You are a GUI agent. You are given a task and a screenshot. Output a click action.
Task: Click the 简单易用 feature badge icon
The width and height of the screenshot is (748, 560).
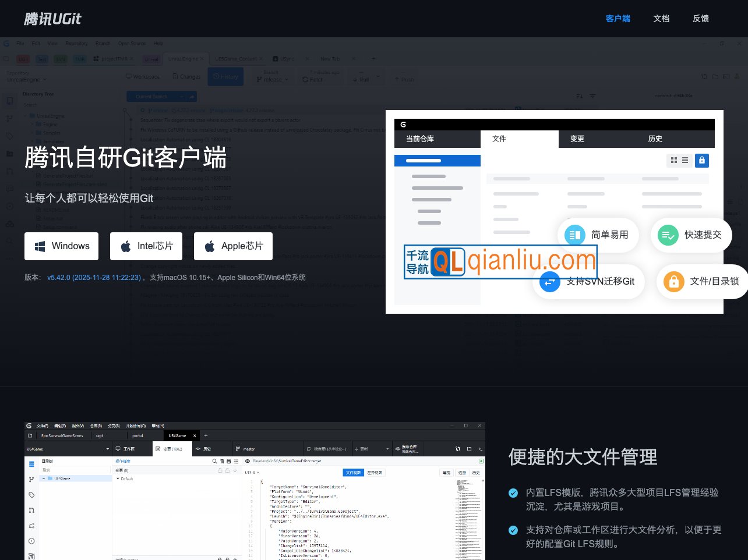click(x=574, y=235)
